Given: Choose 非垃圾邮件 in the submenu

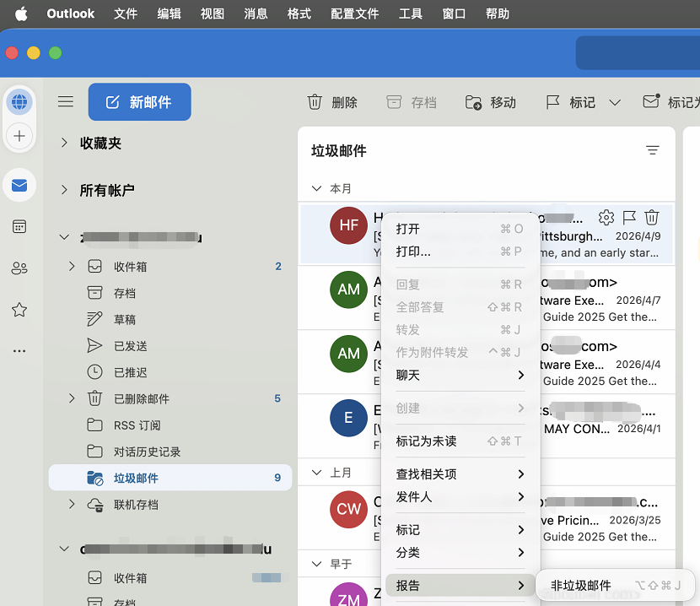Looking at the screenshot, I should tap(581, 585).
